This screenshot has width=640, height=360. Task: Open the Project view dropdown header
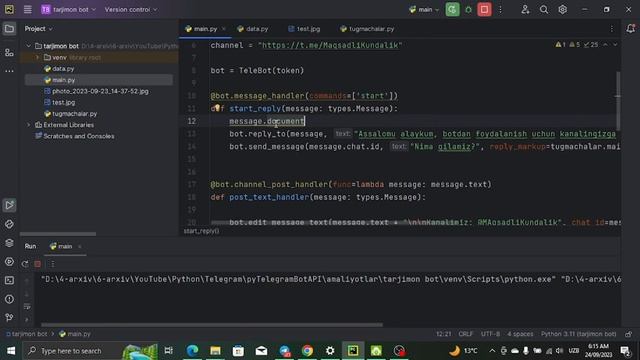[38, 29]
